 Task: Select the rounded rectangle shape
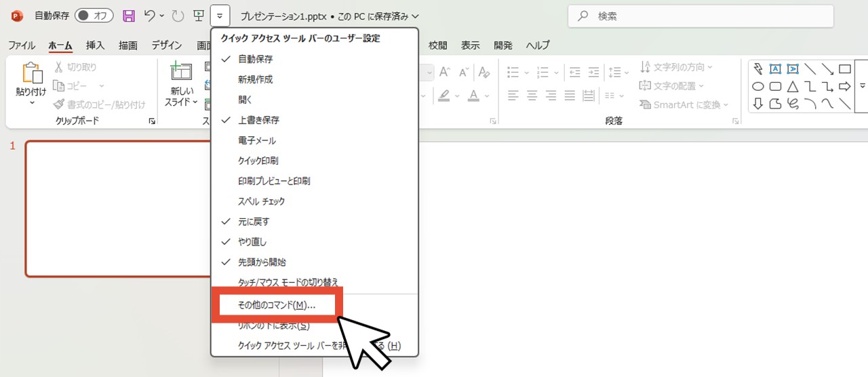[x=776, y=86]
